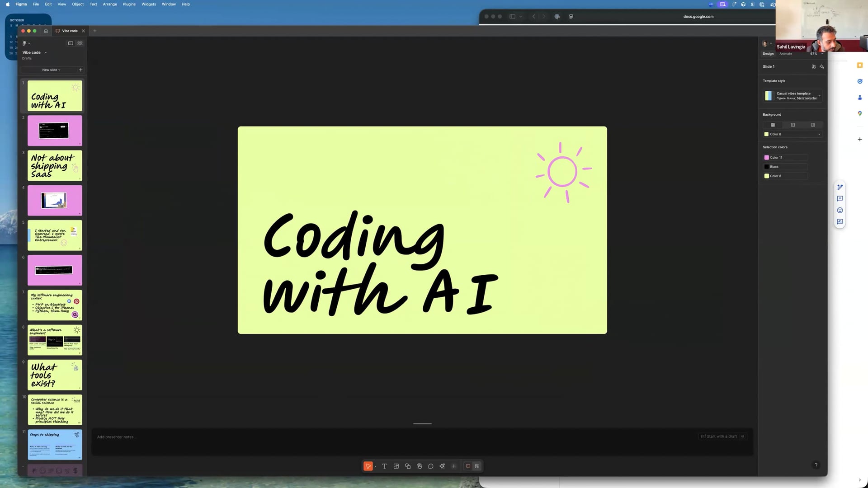Select the Comment bubble tool

pos(431,466)
